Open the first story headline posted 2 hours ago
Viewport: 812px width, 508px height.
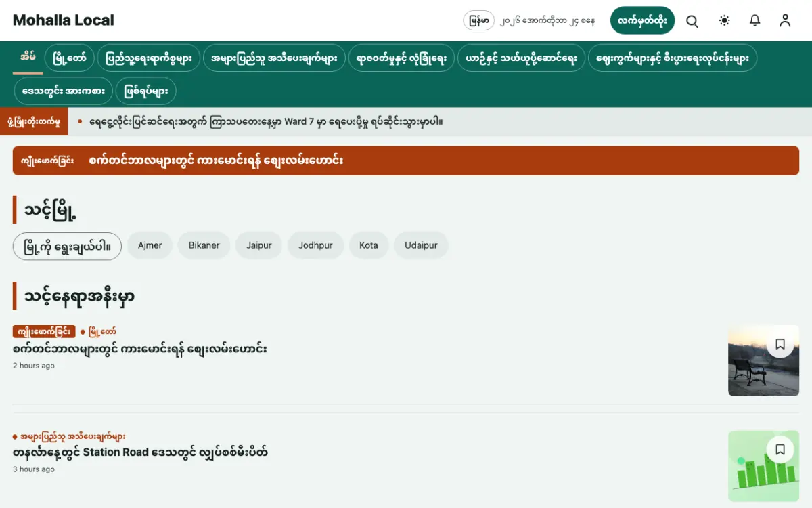click(x=140, y=349)
